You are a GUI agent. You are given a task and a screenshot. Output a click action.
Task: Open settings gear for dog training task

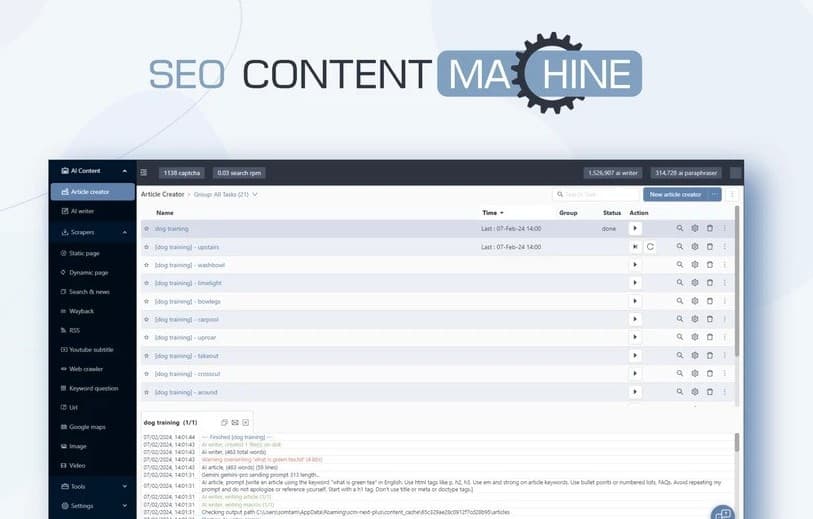click(x=695, y=228)
